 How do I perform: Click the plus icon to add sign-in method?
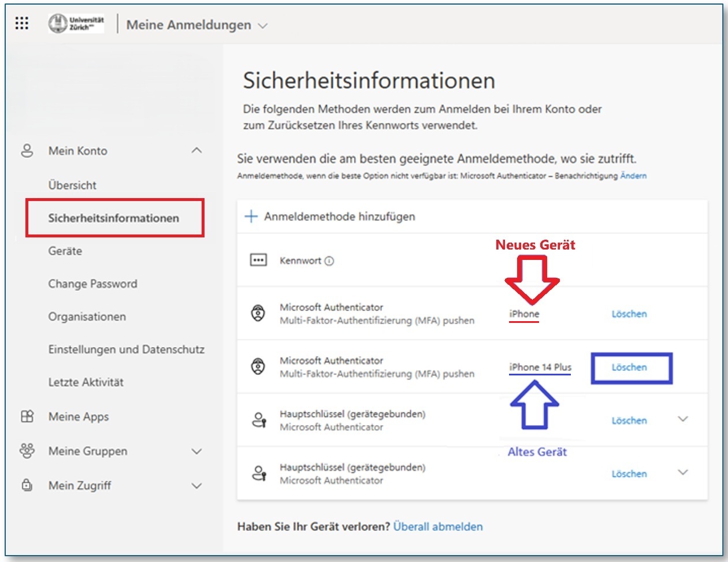[251, 217]
